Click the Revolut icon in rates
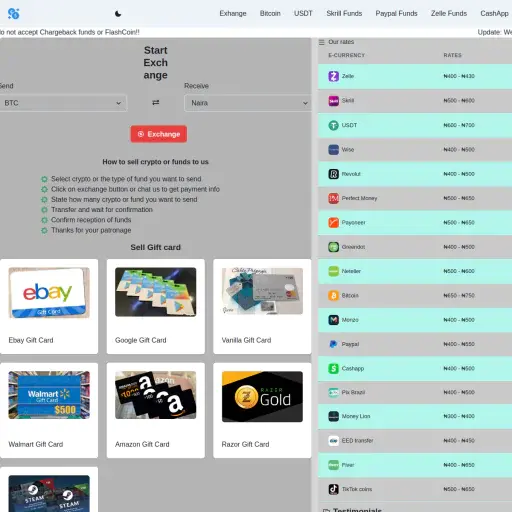The image size is (512, 512). click(333, 174)
